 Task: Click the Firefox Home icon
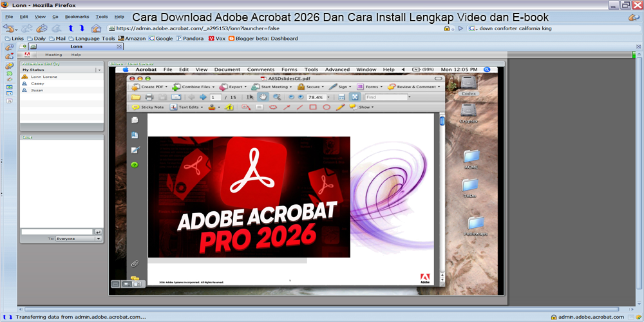(x=96, y=28)
